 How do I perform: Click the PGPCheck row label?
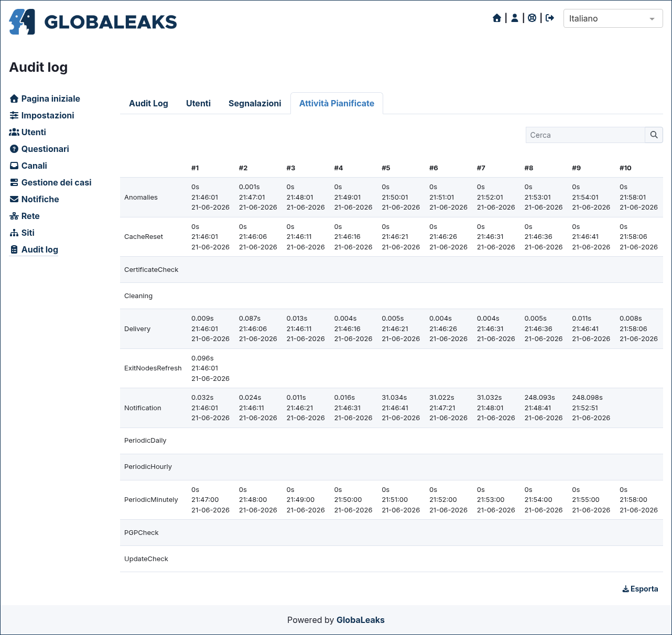click(x=142, y=533)
